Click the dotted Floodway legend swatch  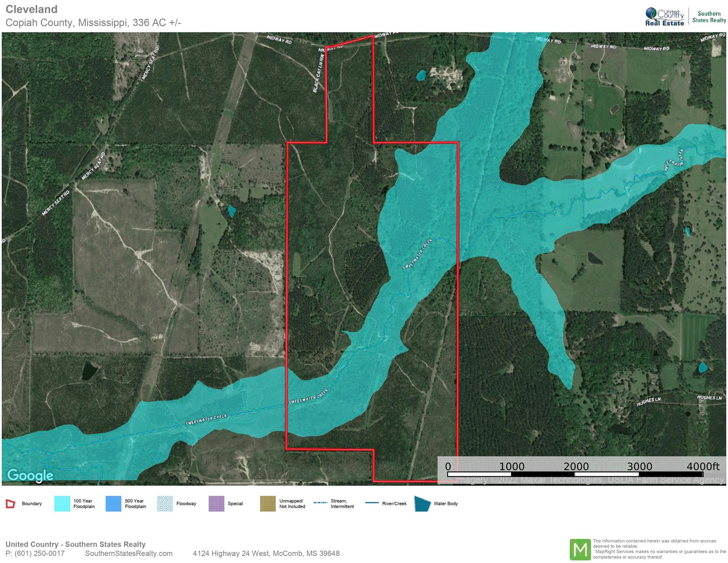pos(165,504)
